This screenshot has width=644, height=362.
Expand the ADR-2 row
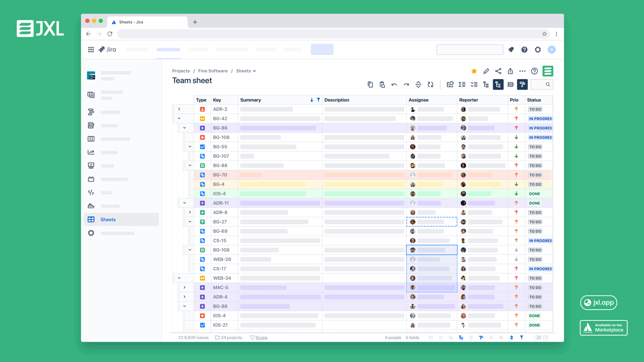[179, 109]
